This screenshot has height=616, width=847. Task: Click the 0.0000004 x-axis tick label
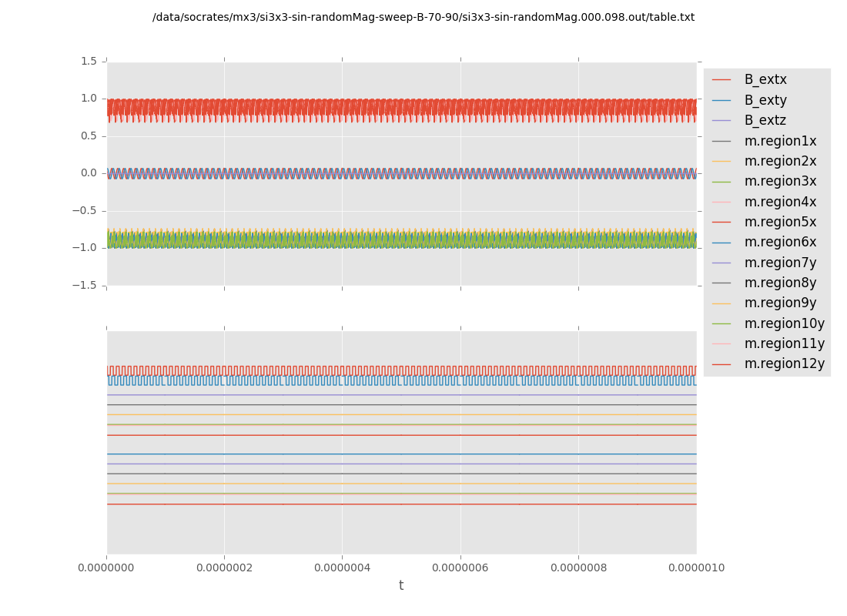342,568
